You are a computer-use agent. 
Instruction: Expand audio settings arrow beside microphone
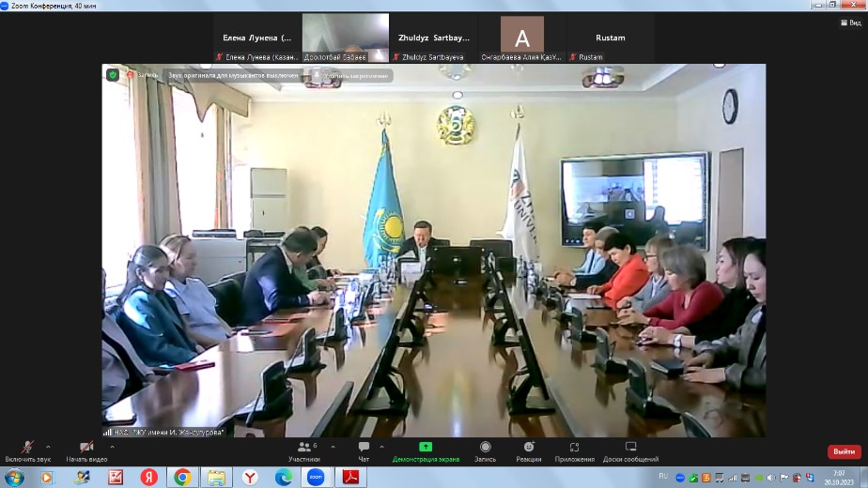click(49, 446)
